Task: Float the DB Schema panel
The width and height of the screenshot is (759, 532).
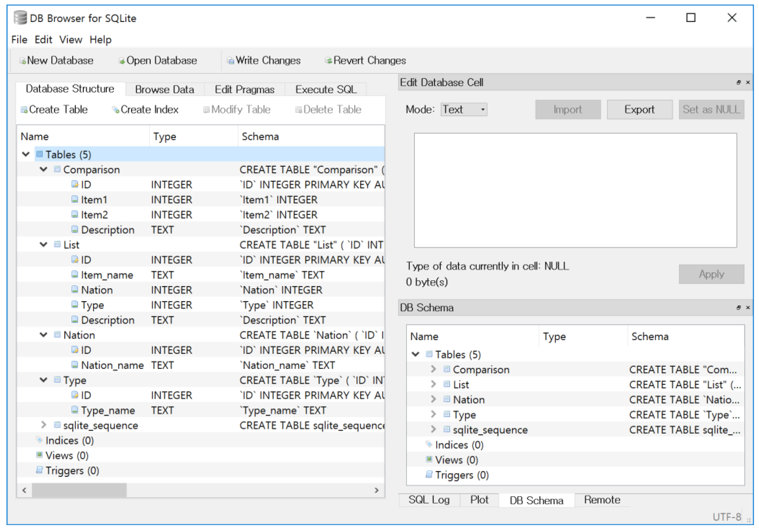Action: 739,308
